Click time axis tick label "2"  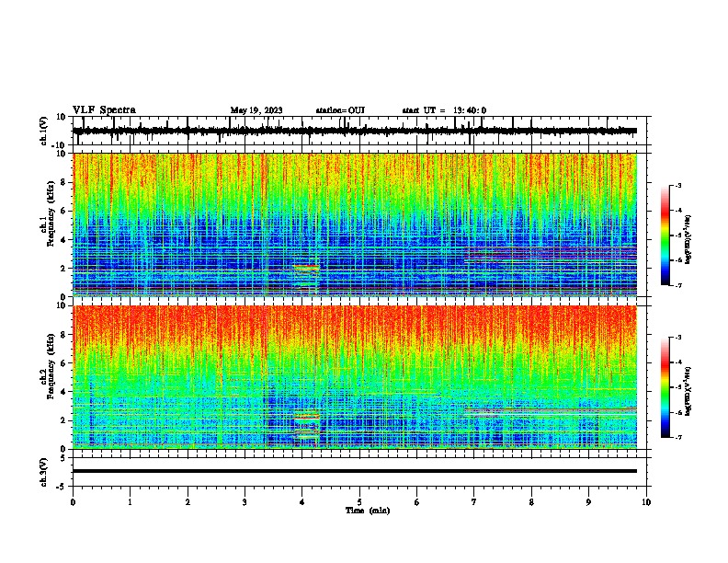pos(188,502)
